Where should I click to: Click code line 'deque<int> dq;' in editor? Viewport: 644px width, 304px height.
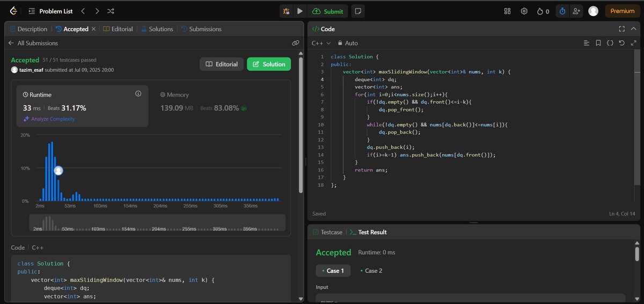click(x=376, y=79)
